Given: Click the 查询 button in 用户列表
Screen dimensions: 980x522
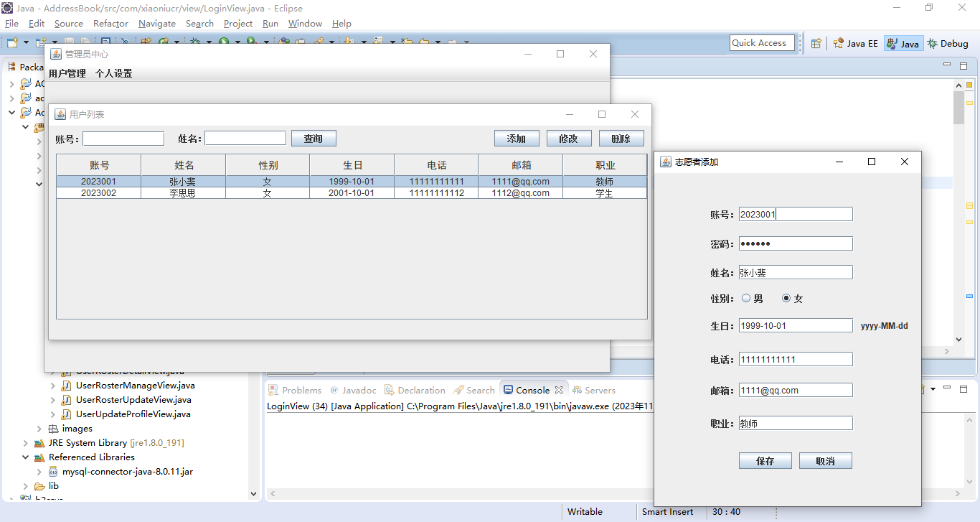Looking at the screenshot, I should [x=314, y=138].
